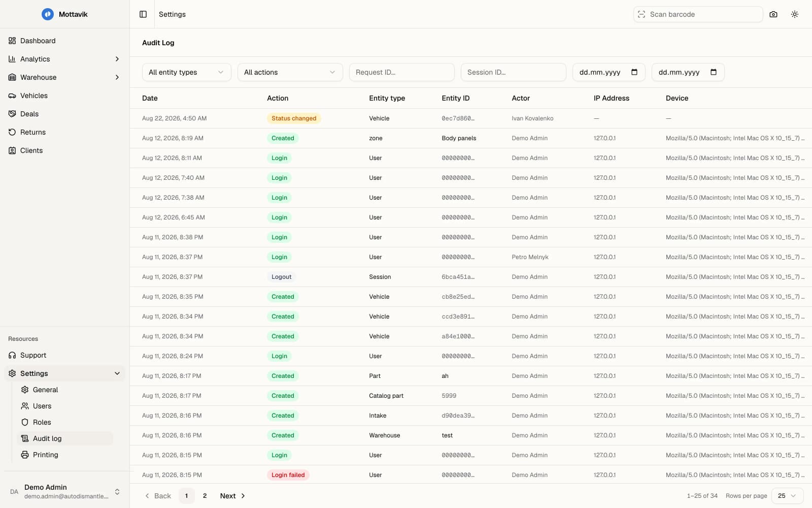Change rows per page from 25

pyautogui.click(x=787, y=496)
